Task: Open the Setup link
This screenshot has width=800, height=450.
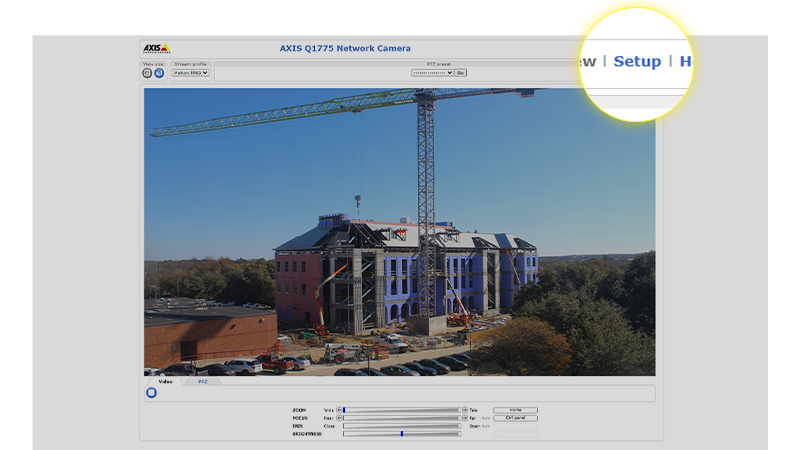Action: tap(637, 61)
